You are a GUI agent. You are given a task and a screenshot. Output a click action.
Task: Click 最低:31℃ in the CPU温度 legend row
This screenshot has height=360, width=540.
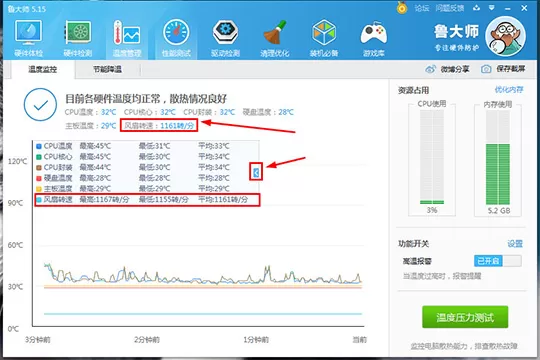(x=154, y=146)
